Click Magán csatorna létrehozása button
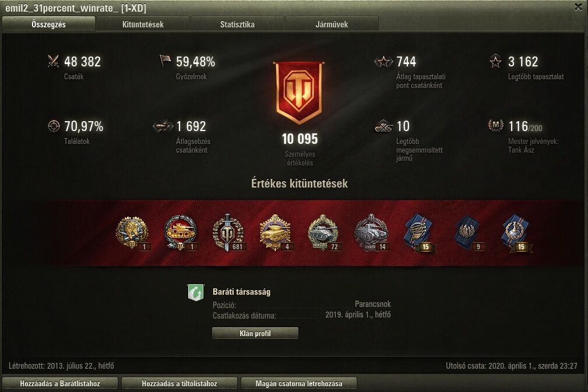 coord(298,383)
